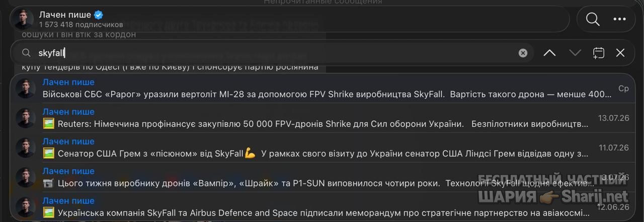Viewport: 644px width, 222px height.
Task: Click avatar of the Сенатор США Грем result
Action: pyautogui.click(x=25, y=148)
